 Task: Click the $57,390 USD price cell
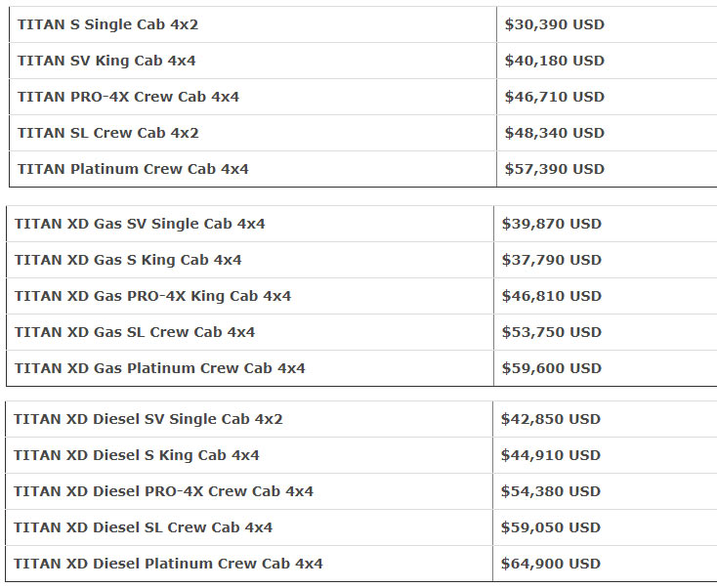coord(554,169)
